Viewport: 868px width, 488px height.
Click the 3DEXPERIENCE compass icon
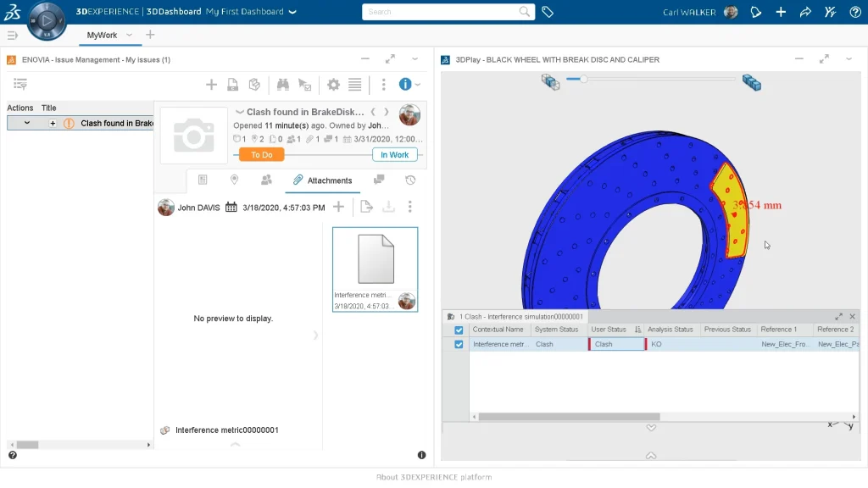click(47, 20)
